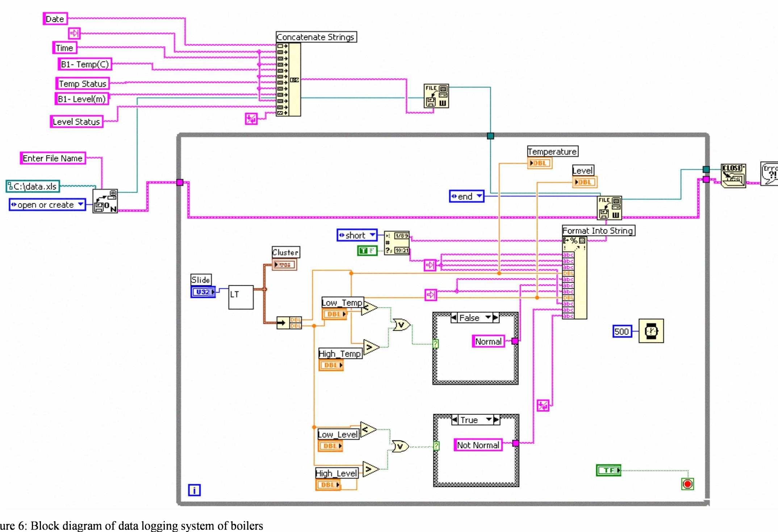Viewport: 778px width, 532px height.
Task: Click loop tunnel on refnum wire top
Action: 490,136
